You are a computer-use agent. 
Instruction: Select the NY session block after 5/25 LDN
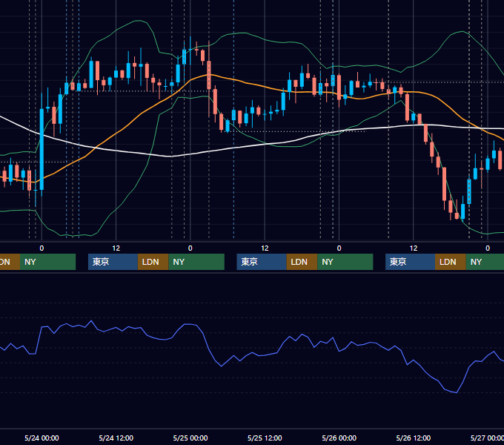click(x=345, y=262)
